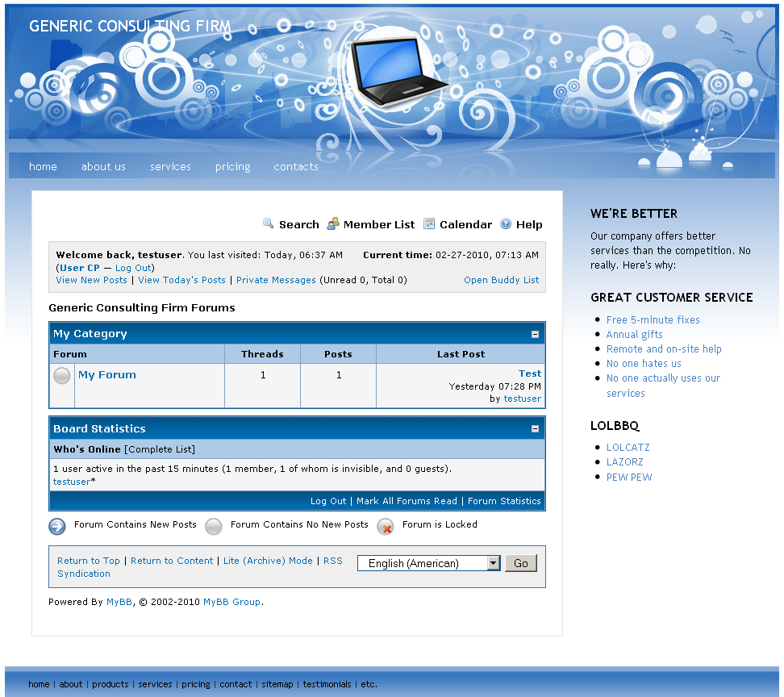
Task: Open the services navigation menu item
Action: coord(170,167)
